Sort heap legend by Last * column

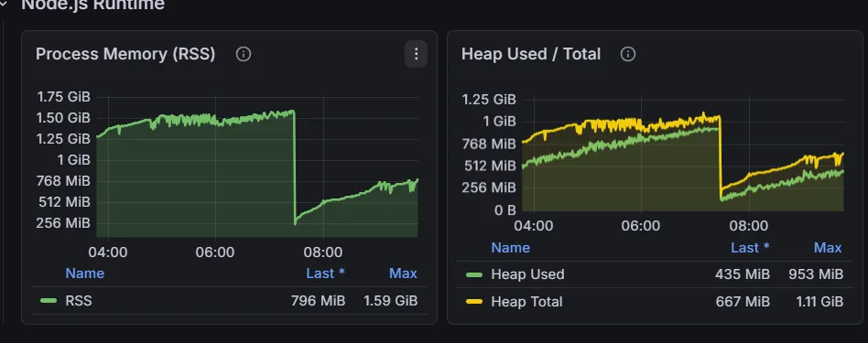pyautogui.click(x=750, y=247)
